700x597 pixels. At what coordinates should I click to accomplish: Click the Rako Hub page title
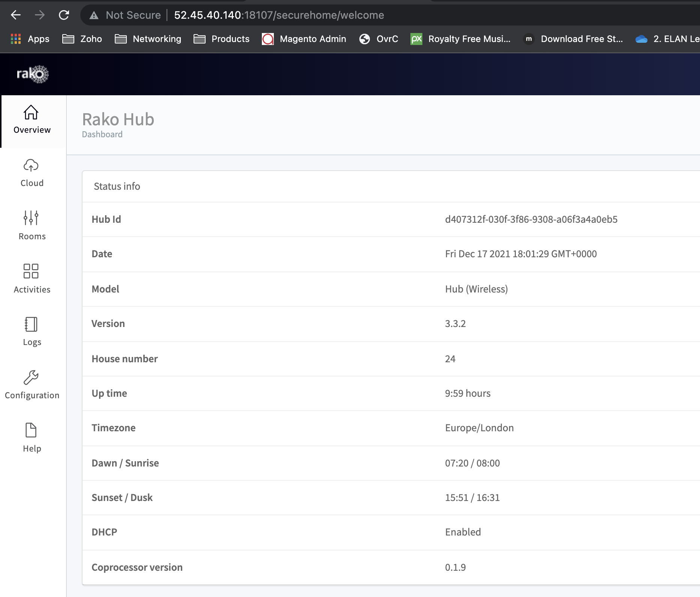pyautogui.click(x=118, y=119)
